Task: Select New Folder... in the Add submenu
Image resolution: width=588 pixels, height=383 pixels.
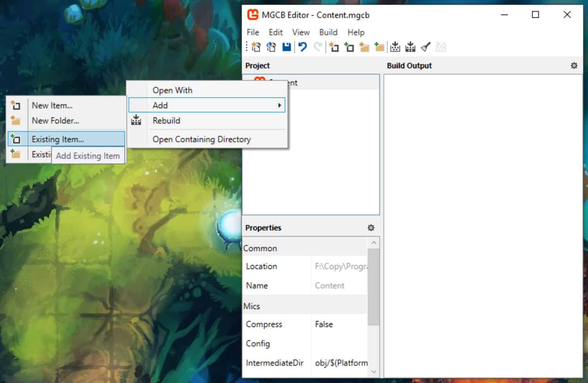Action: [66, 121]
